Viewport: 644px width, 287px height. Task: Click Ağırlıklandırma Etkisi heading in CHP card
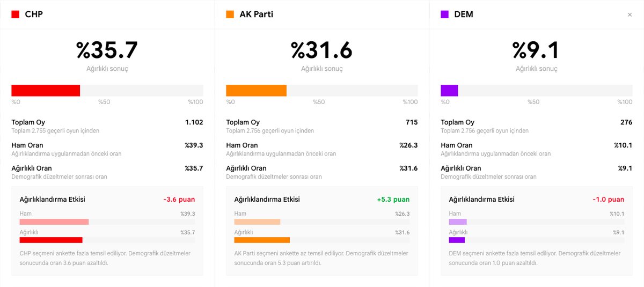pos(53,200)
